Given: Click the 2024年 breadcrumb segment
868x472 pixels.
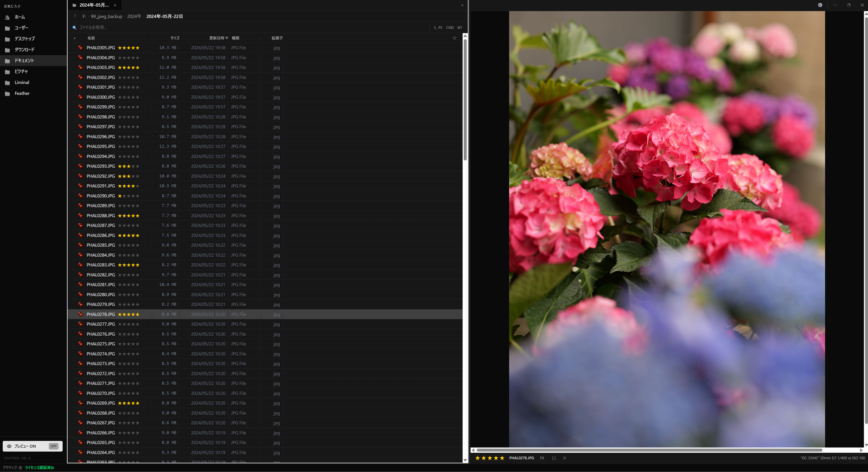Looking at the screenshot, I should coord(134,17).
